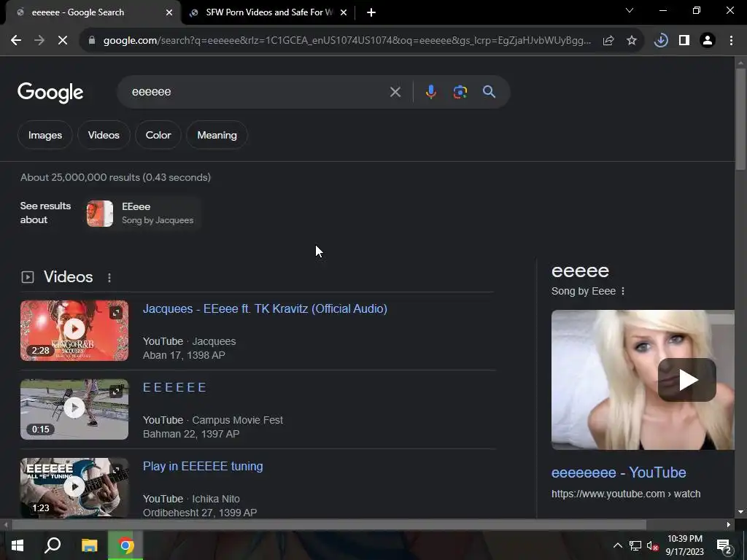Go back using the browser back arrow
747x560 pixels.
tap(16, 41)
